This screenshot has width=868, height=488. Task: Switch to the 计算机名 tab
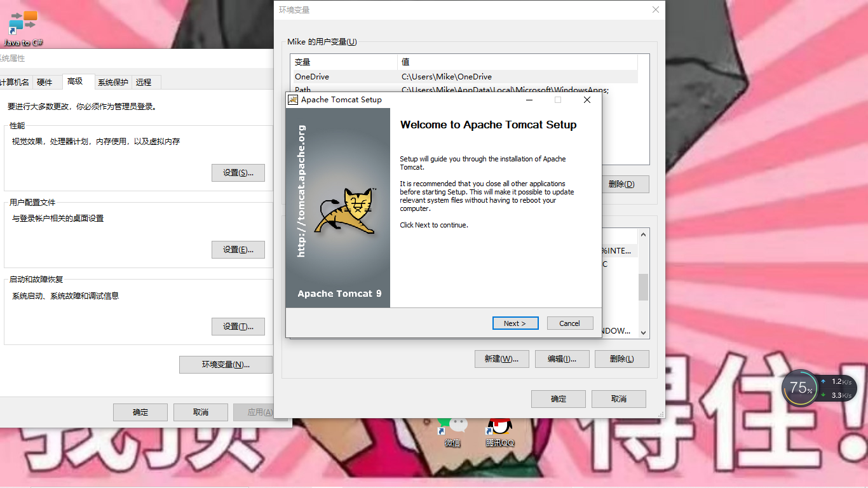click(x=15, y=83)
